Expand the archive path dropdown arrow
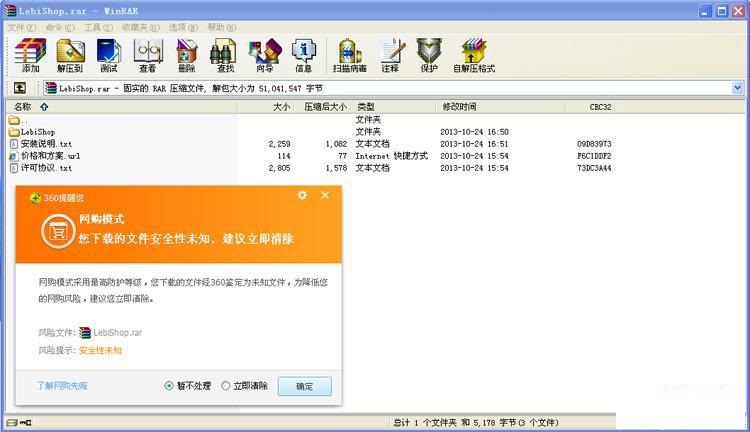 point(737,88)
